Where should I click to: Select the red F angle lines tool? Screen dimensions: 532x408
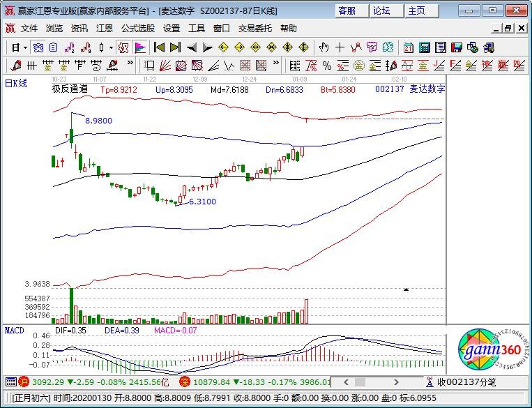coord(455,65)
